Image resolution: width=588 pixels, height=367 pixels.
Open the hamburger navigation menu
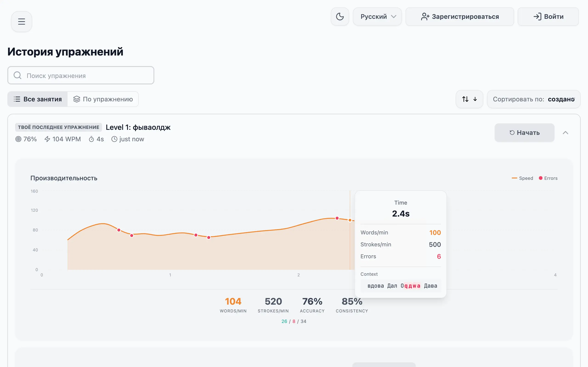pyautogui.click(x=21, y=21)
